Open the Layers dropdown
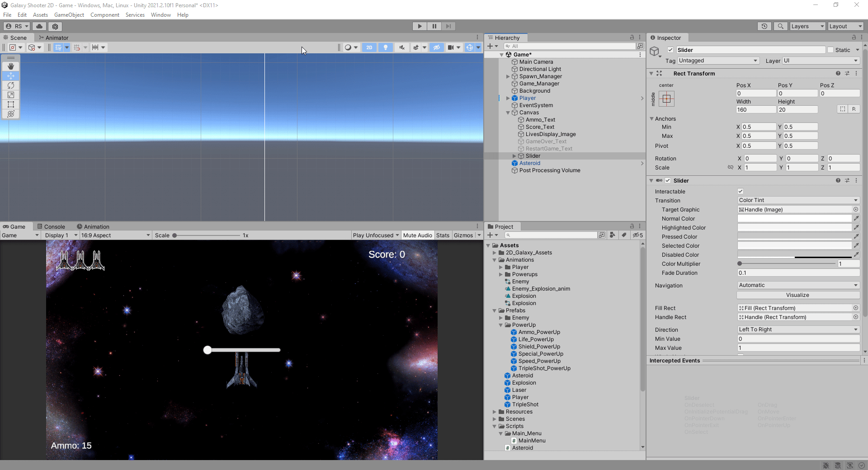Viewport: 868px width, 470px height. click(x=807, y=26)
